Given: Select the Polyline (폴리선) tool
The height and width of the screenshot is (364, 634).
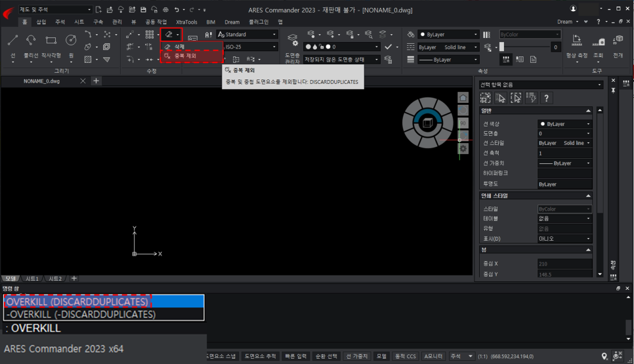Looking at the screenshot, I should (x=31, y=40).
